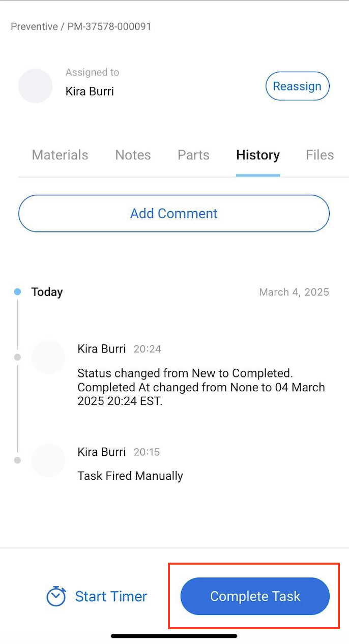The image size is (349, 644).
Task: Tap the avatar on the 20:24 history entry
Action: point(48,357)
